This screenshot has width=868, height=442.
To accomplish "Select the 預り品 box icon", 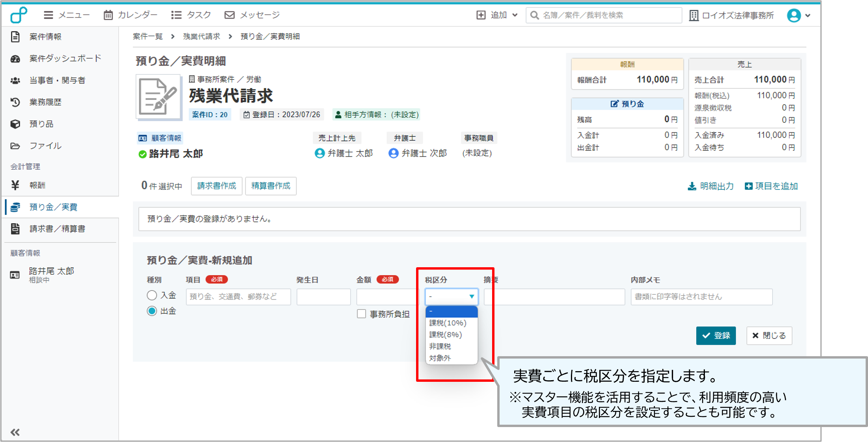I will tap(15, 124).
